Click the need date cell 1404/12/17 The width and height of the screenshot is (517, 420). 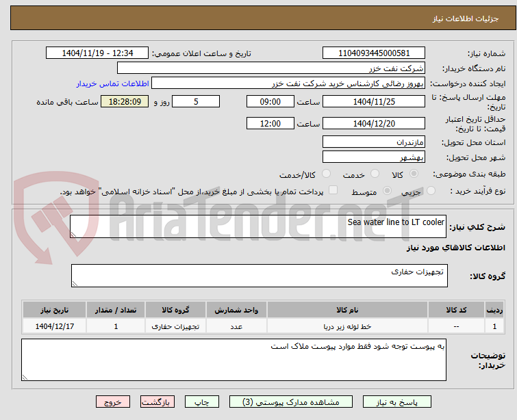pyautogui.click(x=54, y=326)
